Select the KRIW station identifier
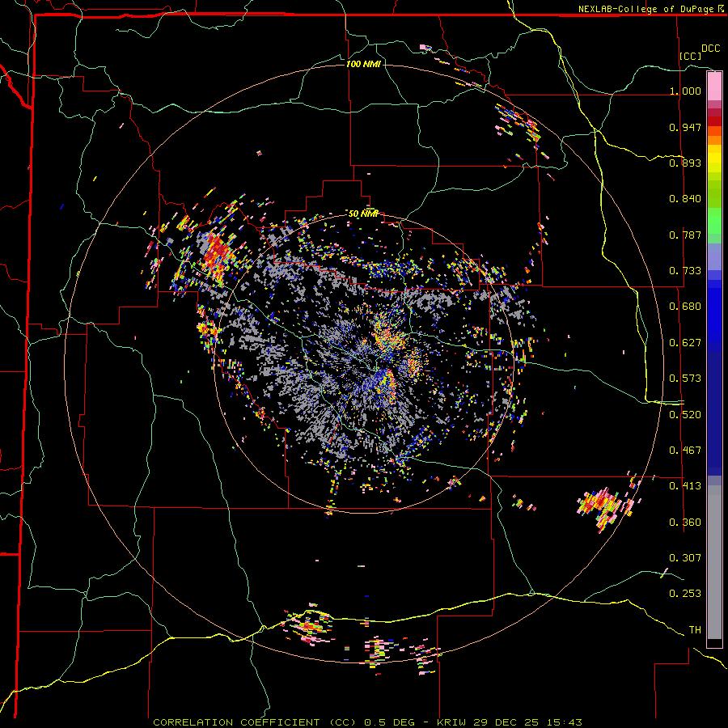728x728 pixels. click(x=452, y=722)
